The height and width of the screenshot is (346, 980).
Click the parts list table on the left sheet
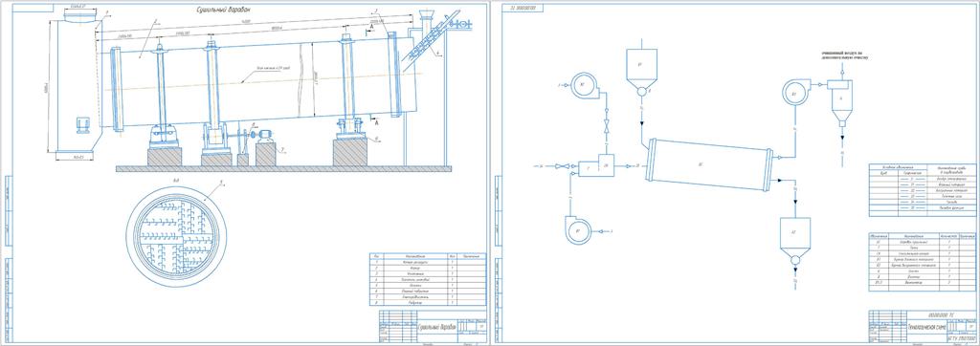(428, 280)
